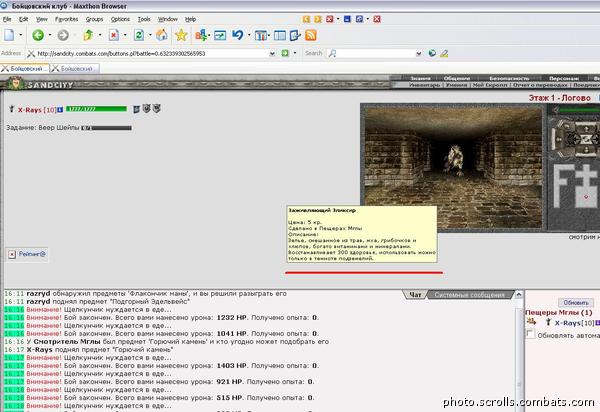The image size is (600, 412).
Task: Click the New page toolbar icon
Action: (9, 35)
